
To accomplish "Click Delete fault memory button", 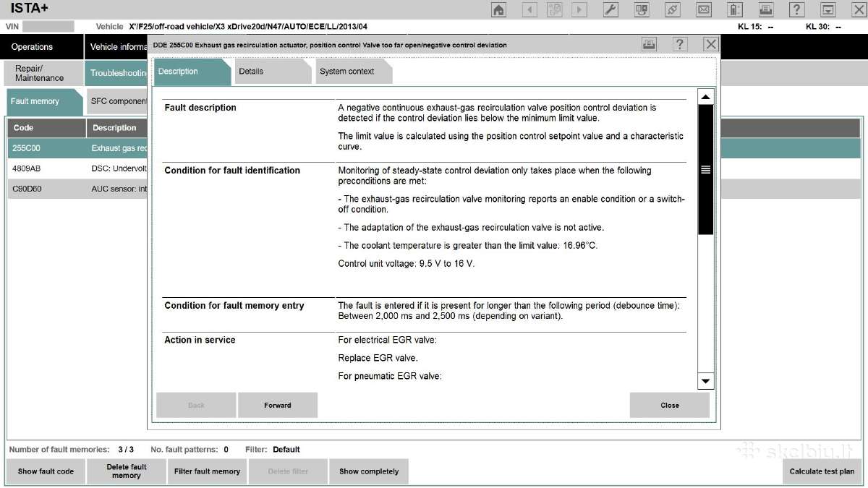I will (127, 471).
